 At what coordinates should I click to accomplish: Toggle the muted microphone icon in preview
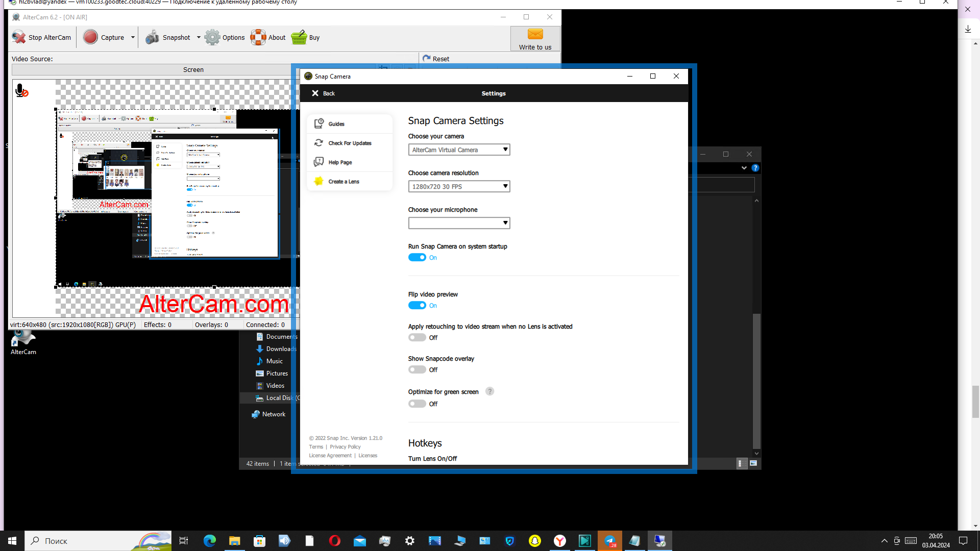21,91
